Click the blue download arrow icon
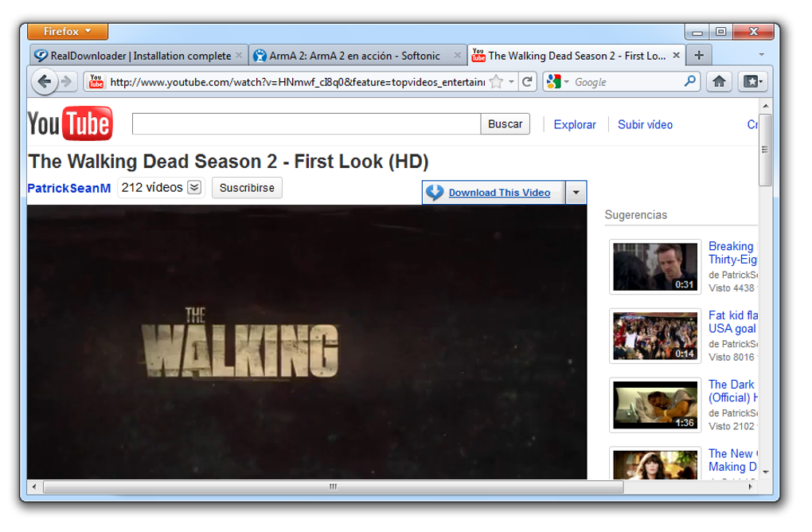The height and width of the screenshot is (532, 812). point(435,192)
